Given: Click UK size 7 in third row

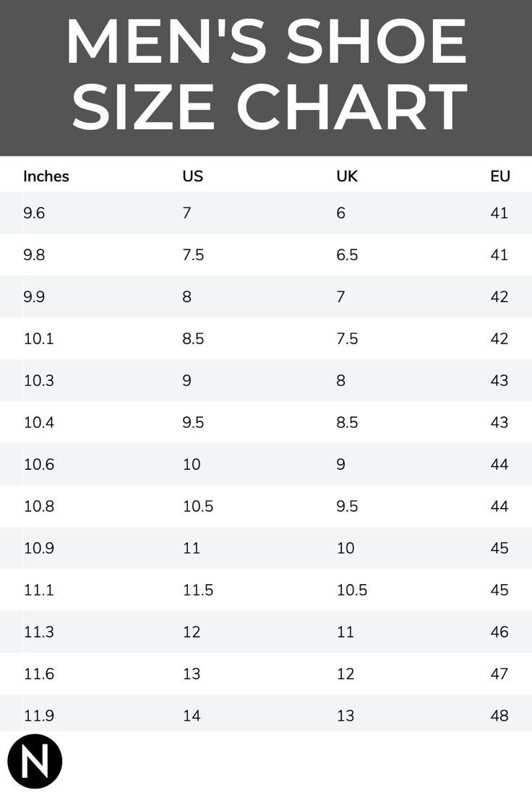Looking at the screenshot, I should (341, 297).
